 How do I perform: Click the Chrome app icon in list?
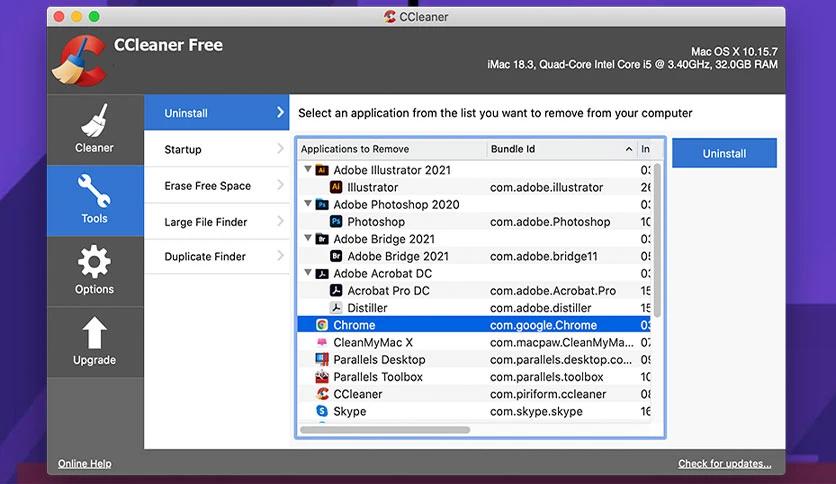[322, 325]
